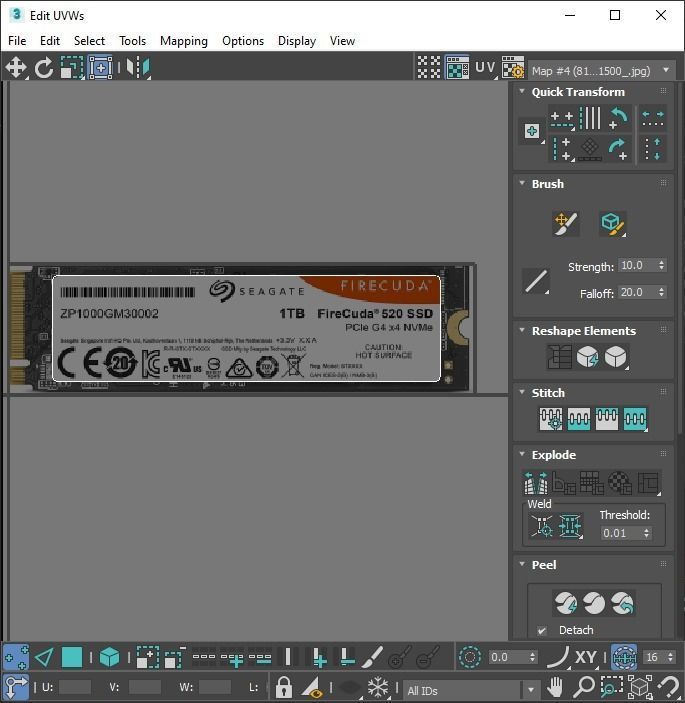
Task: Adjust the Threshold spinner arrows
Action: (x=646, y=533)
